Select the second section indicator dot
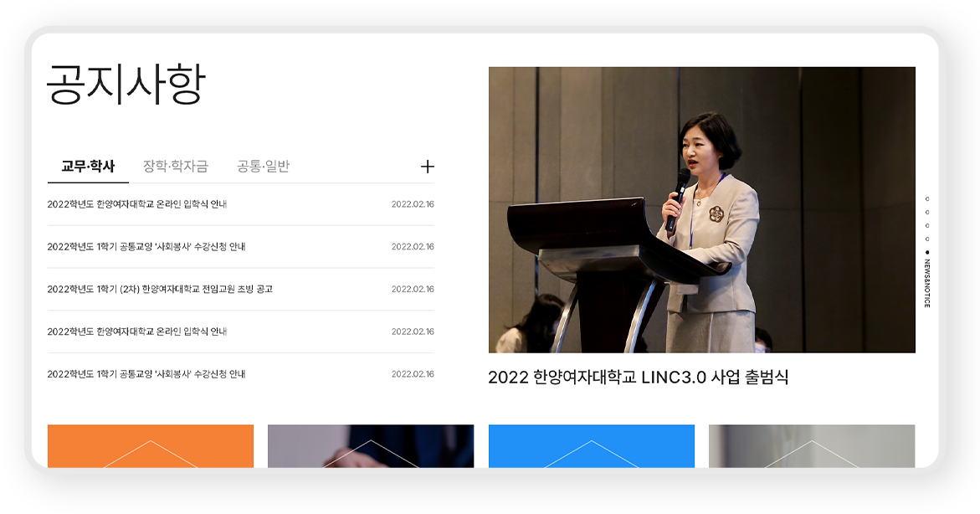Screen dimensions: 980x514 click(927, 213)
